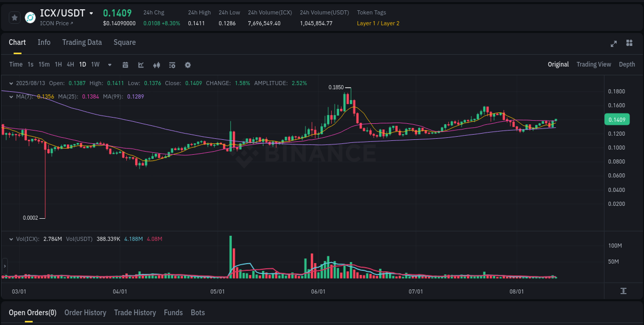644x325 pixels.
Task: Collapse the MA indicators row
Action: [x=11, y=96]
